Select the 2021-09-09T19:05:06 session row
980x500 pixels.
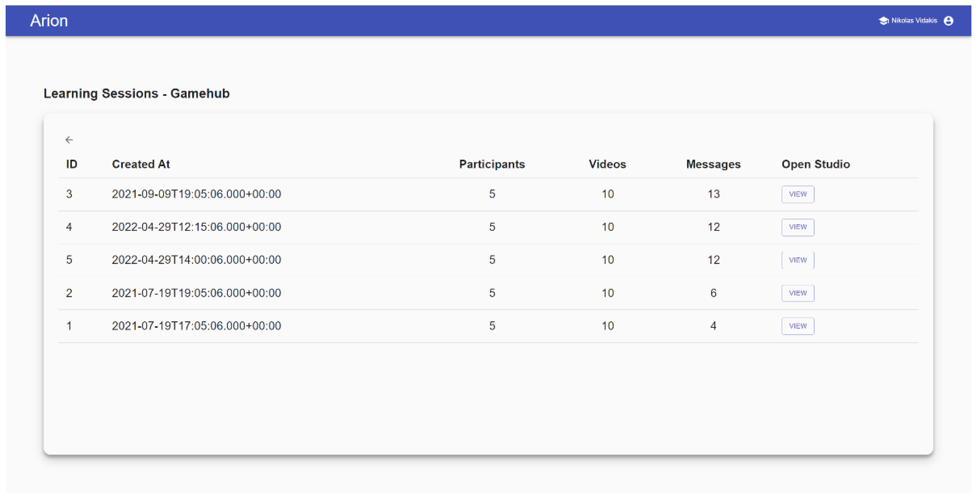(196, 194)
